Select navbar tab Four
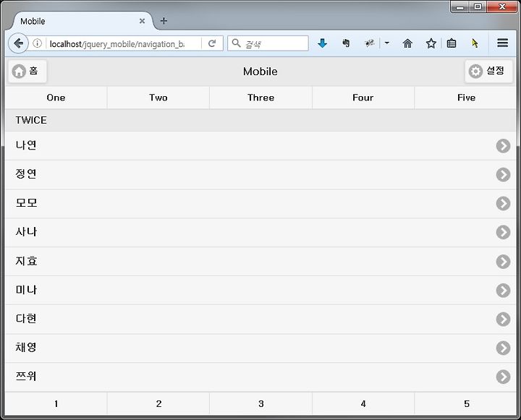Viewport: 521px width, 420px height. pyautogui.click(x=363, y=98)
